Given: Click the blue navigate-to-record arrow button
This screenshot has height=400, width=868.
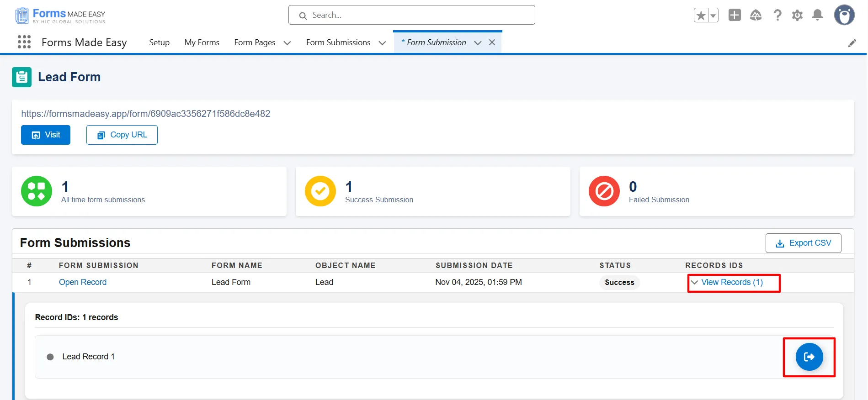Looking at the screenshot, I should [809, 357].
